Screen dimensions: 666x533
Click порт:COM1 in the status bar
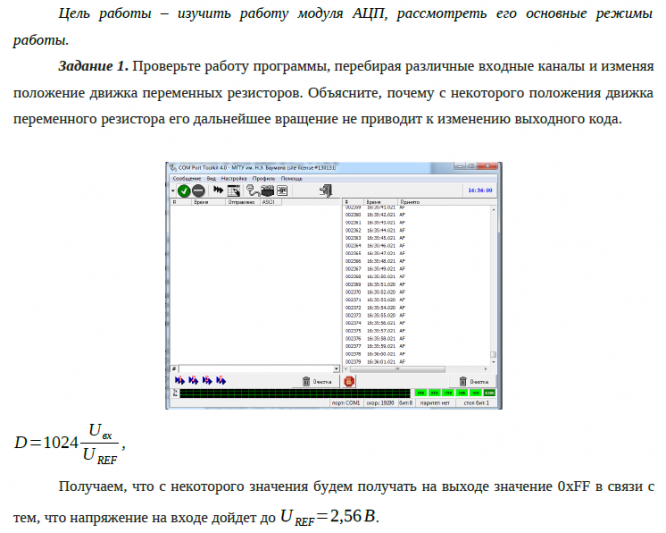[347, 403]
